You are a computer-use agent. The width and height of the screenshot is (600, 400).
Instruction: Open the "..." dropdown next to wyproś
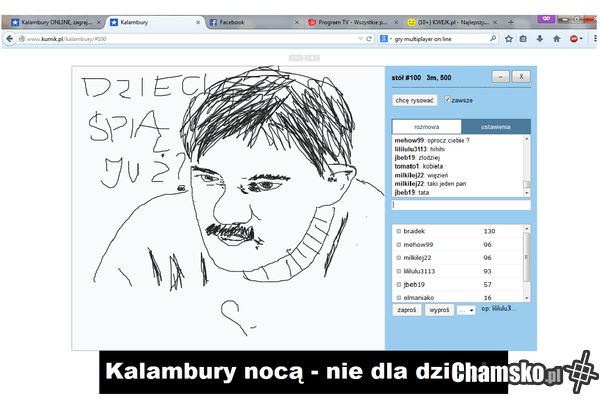point(466,310)
